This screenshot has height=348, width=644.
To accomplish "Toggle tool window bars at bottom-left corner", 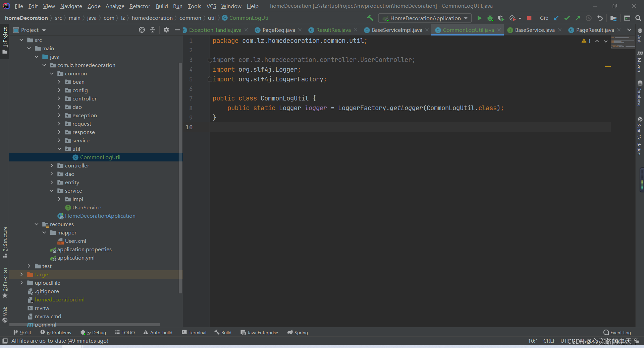I will pyautogui.click(x=5, y=341).
